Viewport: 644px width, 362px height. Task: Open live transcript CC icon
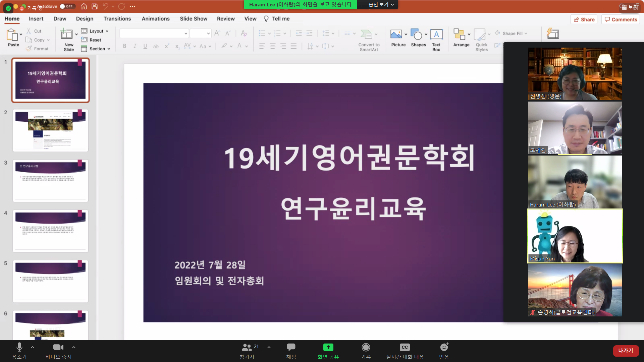pyautogui.click(x=405, y=347)
